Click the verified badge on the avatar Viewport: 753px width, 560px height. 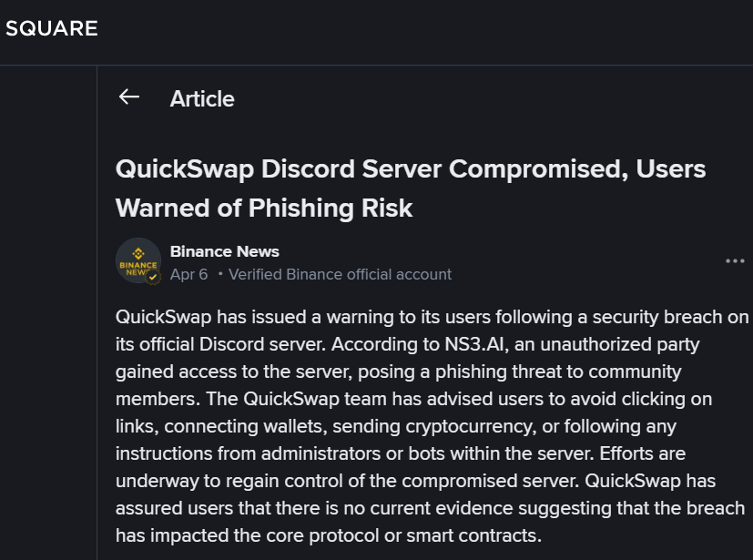click(x=153, y=276)
